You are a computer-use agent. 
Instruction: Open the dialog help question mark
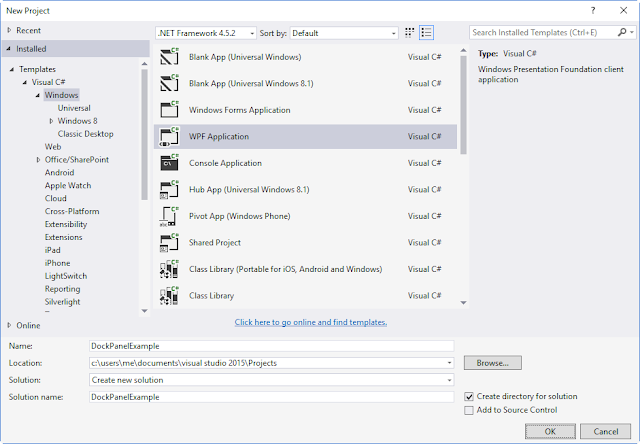pyautogui.click(x=593, y=11)
